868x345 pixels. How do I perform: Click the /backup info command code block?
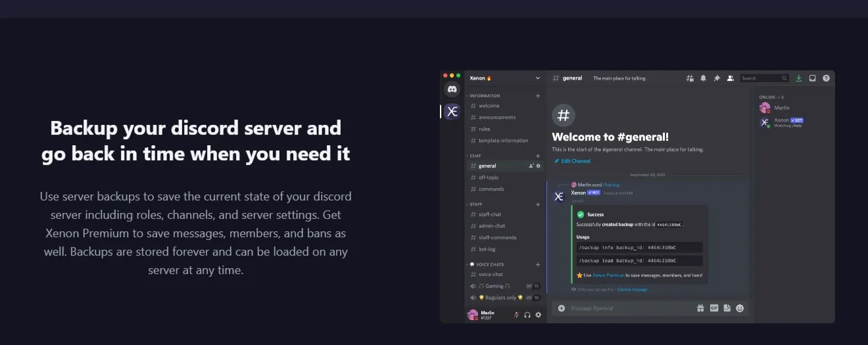pos(639,248)
